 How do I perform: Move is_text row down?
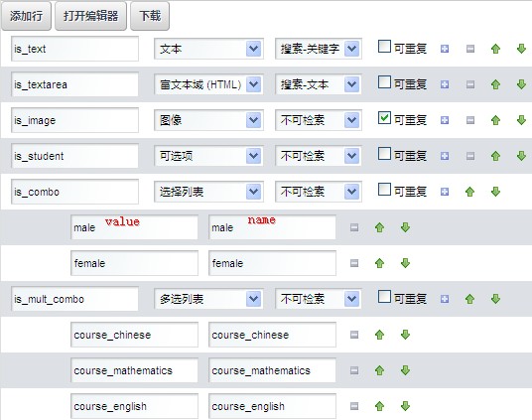pos(521,49)
